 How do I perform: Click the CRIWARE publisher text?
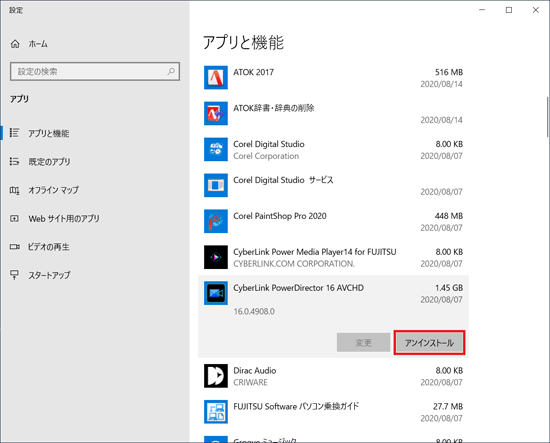[250, 382]
